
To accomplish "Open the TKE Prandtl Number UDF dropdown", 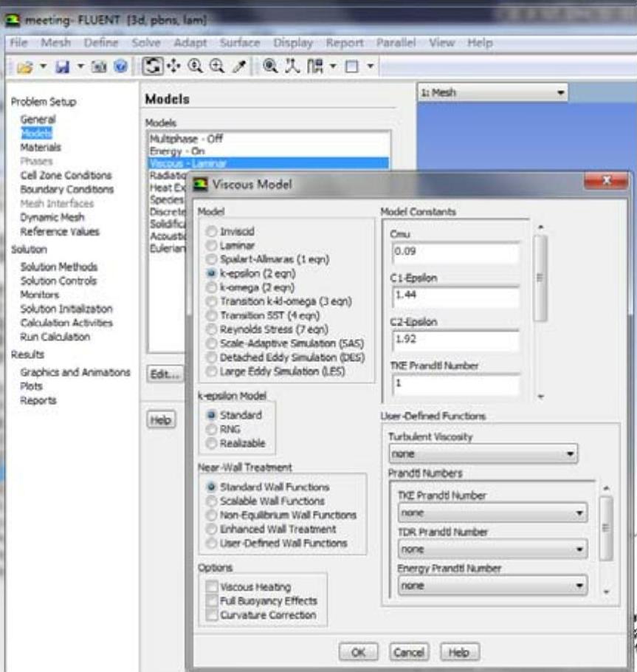I will pos(492,512).
